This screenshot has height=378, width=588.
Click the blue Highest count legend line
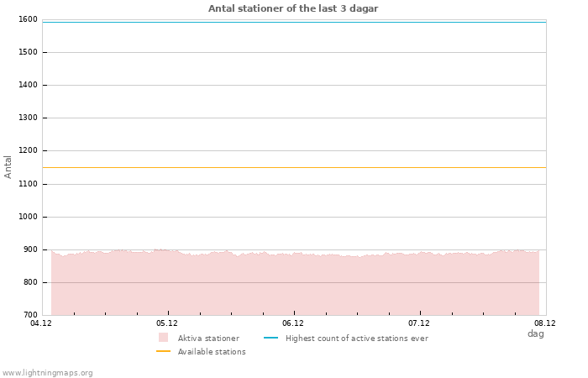click(x=270, y=339)
